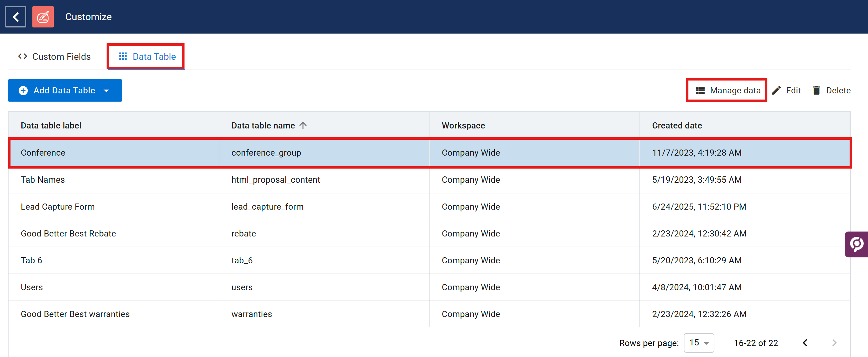Sort by Data table name column header
This screenshot has width=868, height=357.
pos(263,125)
